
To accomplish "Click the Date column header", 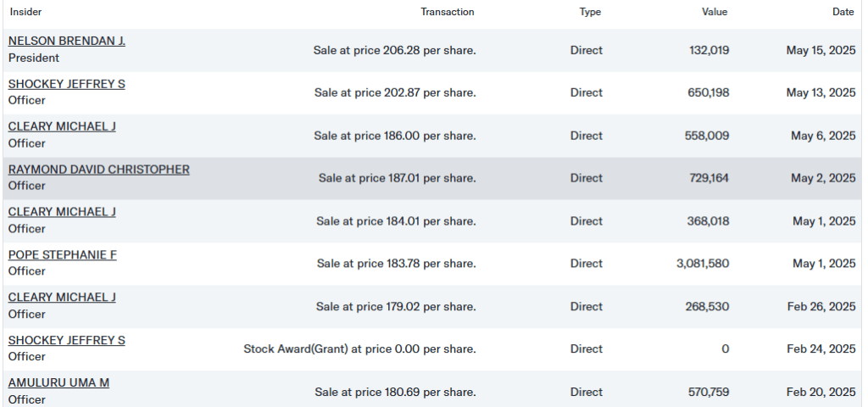I will tap(843, 12).
